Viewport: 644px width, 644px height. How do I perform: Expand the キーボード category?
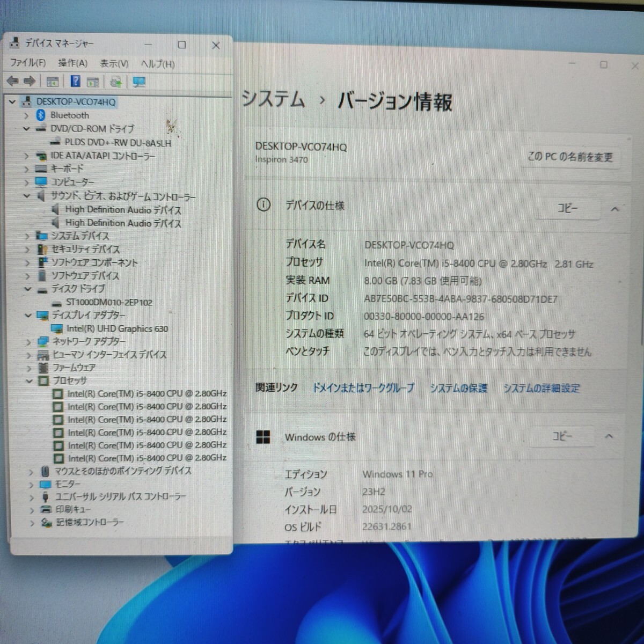click(26, 169)
